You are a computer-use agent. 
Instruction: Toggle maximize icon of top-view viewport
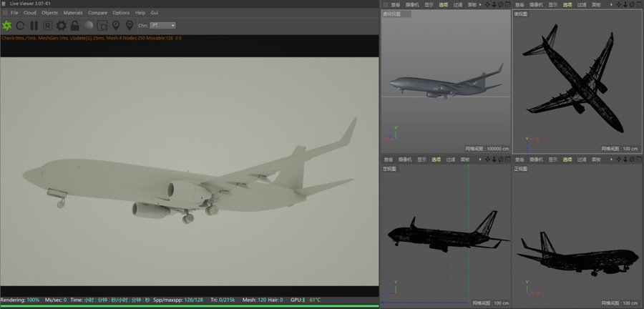[x=638, y=4]
